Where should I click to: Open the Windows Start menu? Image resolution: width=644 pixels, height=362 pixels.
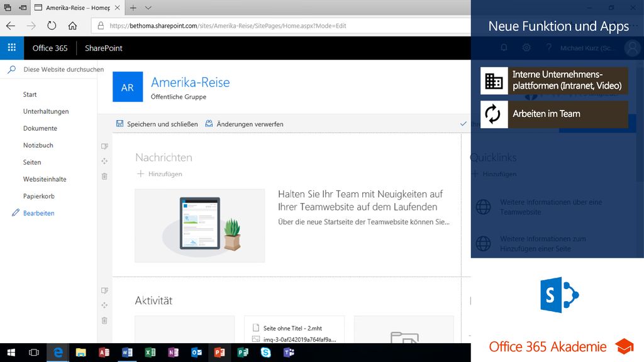[x=11, y=353]
